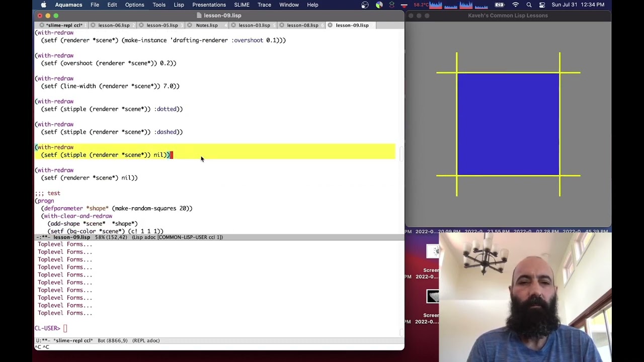Click '(setf (stipple (renderer *scene*)) :dashed))' line

[x=112, y=132]
